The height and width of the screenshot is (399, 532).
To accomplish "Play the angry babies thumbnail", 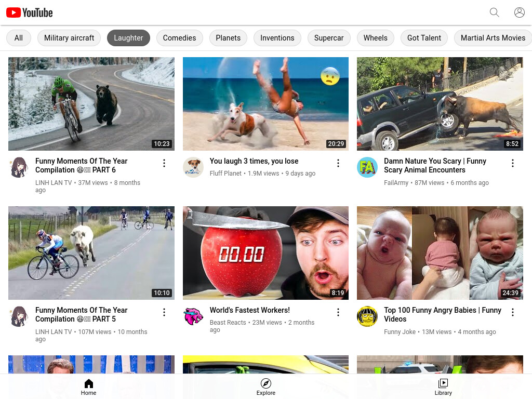I will tap(440, 253).
